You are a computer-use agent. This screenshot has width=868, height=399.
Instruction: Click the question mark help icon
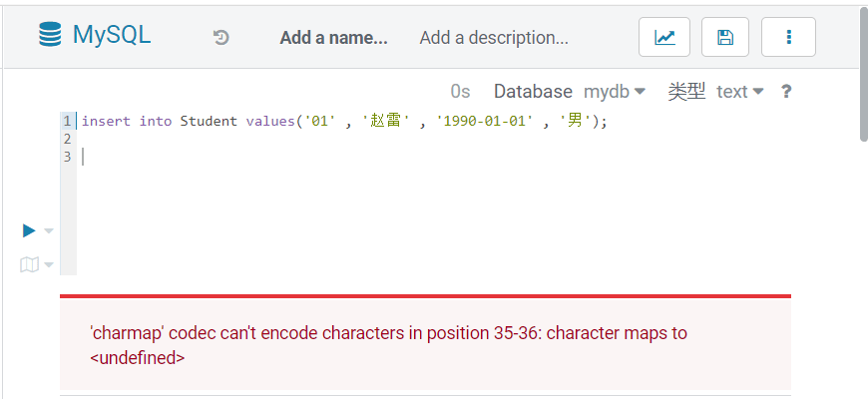[x=786, y=92]
